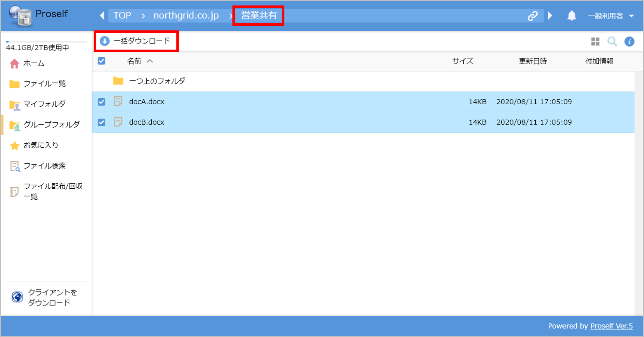Image resolution: width=644 pixels, height=337 pixels.
Task: Open the search icon on the toolbar
Action: click(612, 42)
